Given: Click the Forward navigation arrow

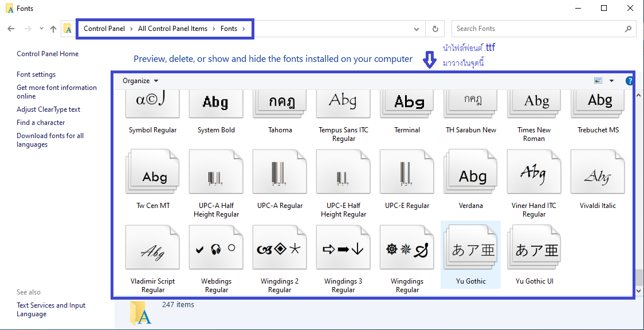Looking at the screenshot, I should pyautogui.click(x=28, y=29).
